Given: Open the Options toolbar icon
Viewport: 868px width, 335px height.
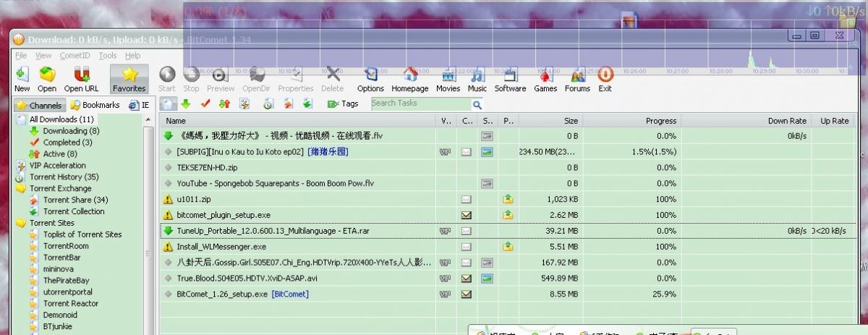Looking at the screenshot, I should pos(370,79).
